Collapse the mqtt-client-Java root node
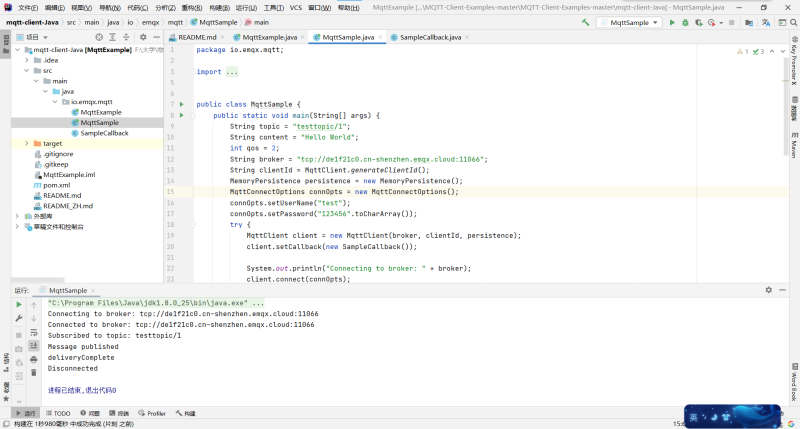This screenshot has height=429, width=800. pos(18,50)
